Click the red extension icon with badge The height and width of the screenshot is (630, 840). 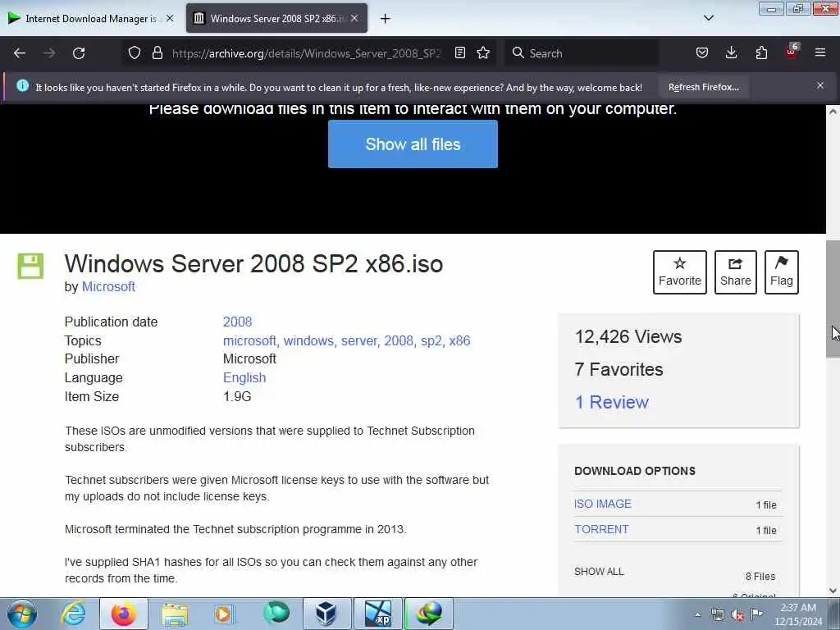click(792, 52)
